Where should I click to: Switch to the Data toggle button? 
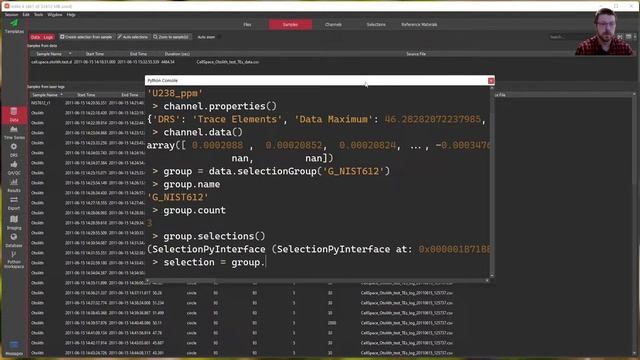click(x=35, y=37)
